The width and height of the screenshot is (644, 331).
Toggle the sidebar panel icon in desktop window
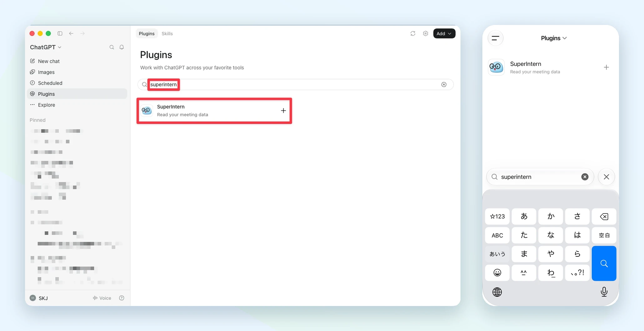click(60, 33)
